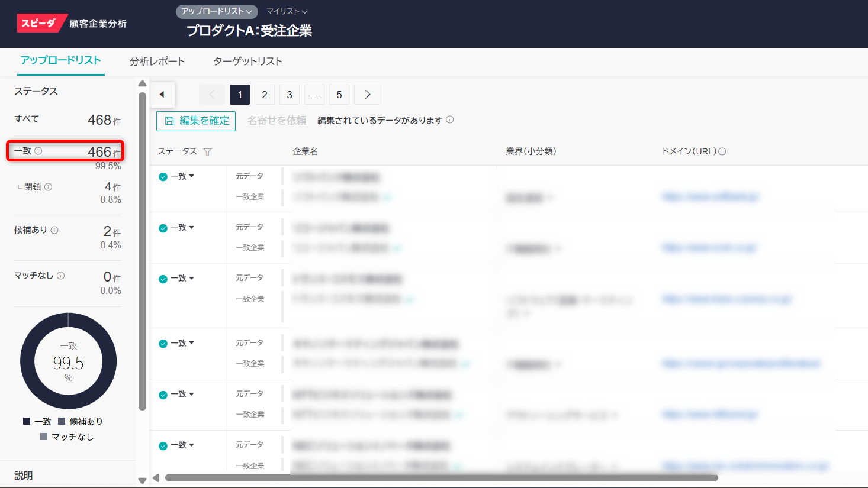Screen dimensions: 868x488
Task: Open the マイリスト dropdown
Action: click(287, 11)
